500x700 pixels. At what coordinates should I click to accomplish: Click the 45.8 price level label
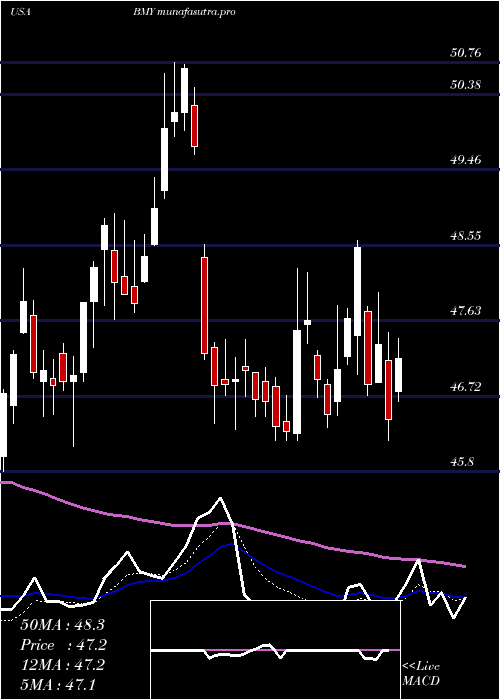tap(462, 461)
